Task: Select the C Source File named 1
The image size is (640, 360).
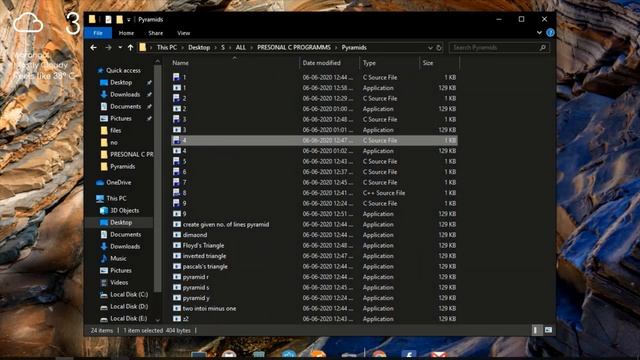Action: [314, 77]
